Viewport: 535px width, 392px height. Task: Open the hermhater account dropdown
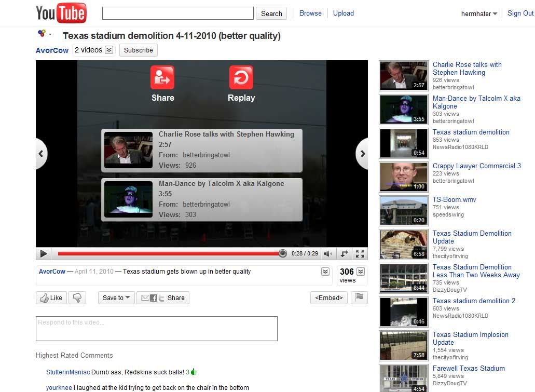(479, 13)
